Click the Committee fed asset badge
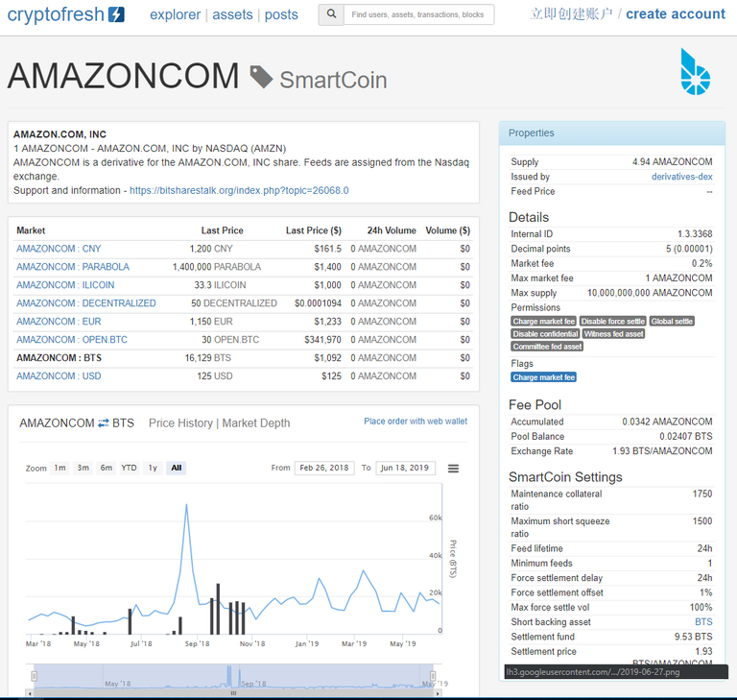 547,347
